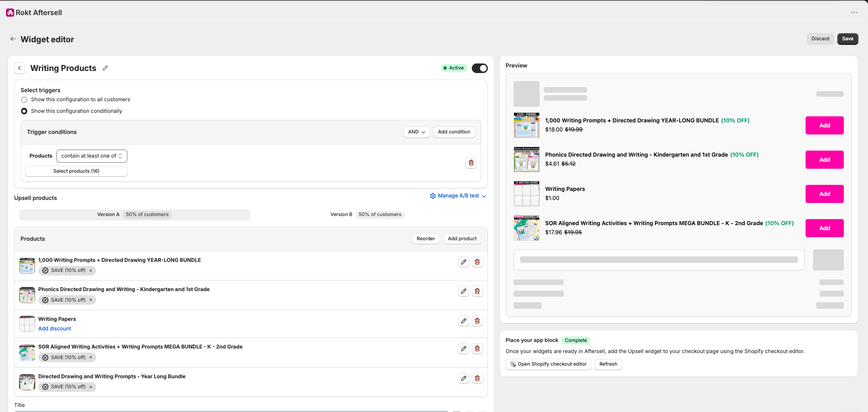This screenshot has height=412, width=868.
Task: Delete the Products trigger condition via the trash icon
Action: pos(471,163)
